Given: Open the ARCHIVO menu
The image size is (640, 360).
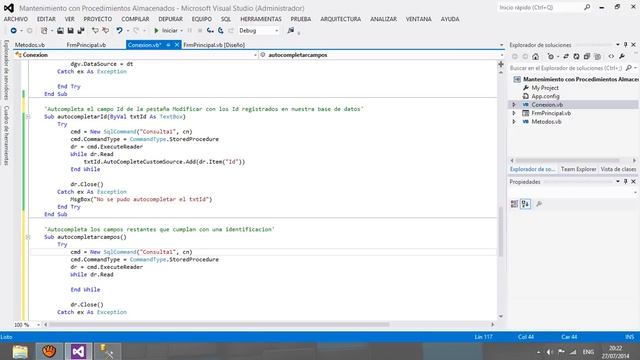Looking at the screenshot, I should (16, 19).
